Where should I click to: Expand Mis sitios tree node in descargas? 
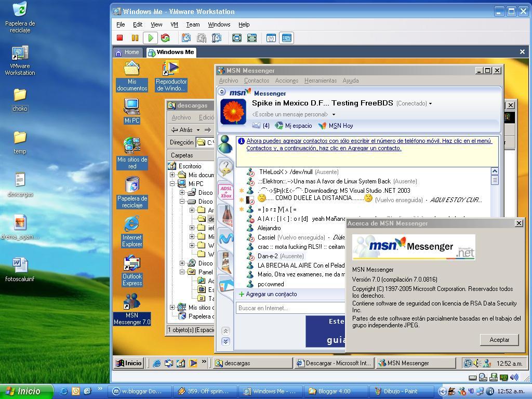[172, 308]
